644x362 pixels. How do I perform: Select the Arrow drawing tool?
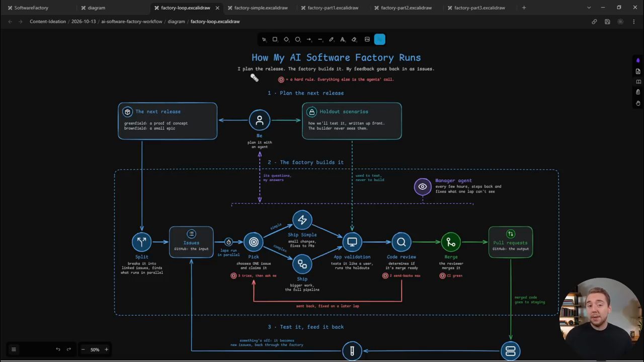[x=309, y=39]
